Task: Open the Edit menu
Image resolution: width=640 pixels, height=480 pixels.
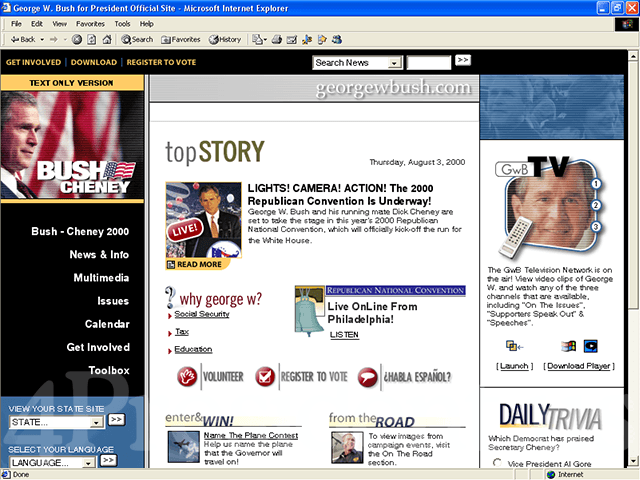Action: tap(37, 24)
